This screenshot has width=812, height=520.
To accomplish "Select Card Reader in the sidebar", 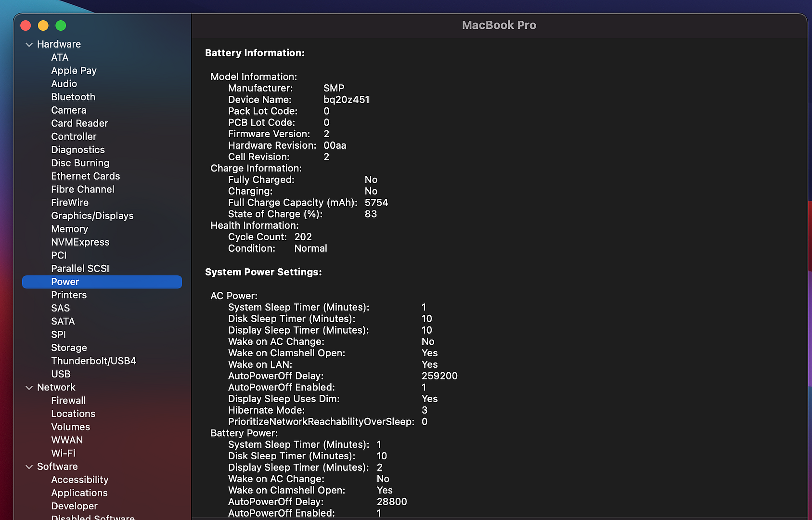I will pos(79,123).
